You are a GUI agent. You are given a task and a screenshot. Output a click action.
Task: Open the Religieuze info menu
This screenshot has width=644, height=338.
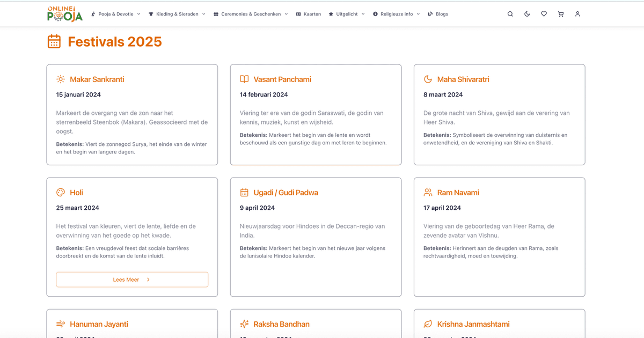(x=396, y=14)
